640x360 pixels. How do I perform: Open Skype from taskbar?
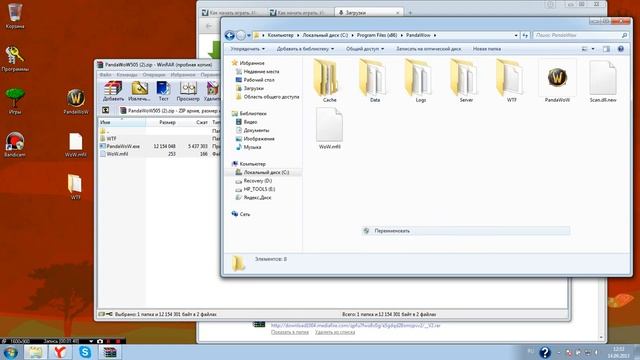click(x=85, y=352)
